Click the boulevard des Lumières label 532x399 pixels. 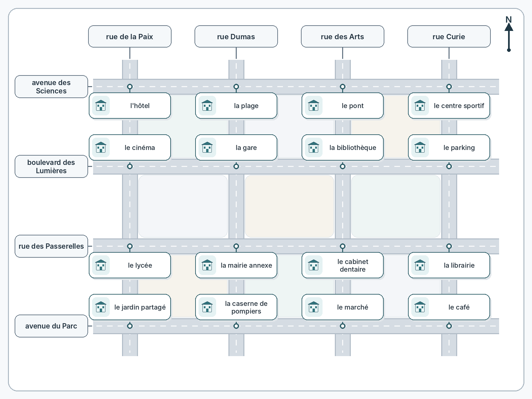pos(51,167)
